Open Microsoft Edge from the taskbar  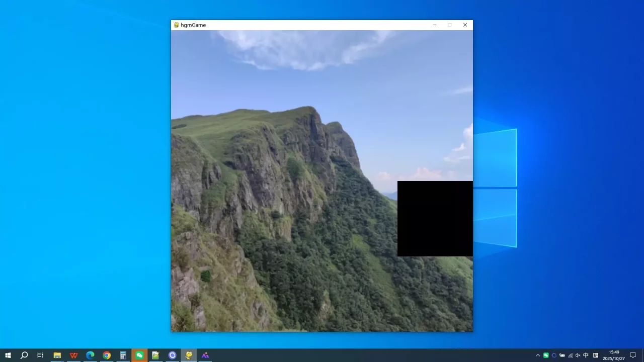(90, 355)
